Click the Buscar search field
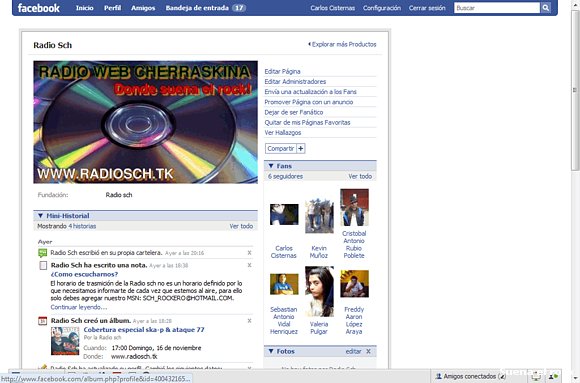 point(497,8)
